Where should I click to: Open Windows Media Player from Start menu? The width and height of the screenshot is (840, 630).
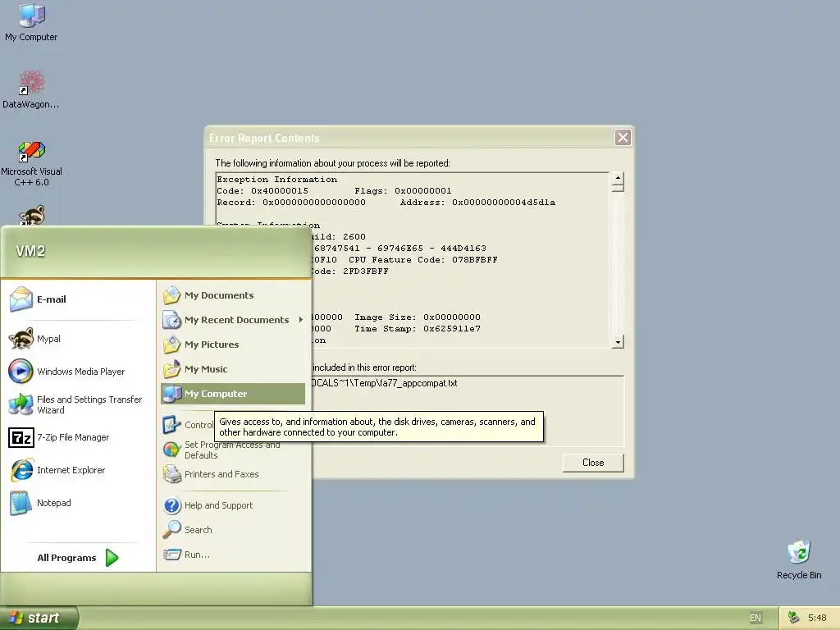click(x=67, y=372)
